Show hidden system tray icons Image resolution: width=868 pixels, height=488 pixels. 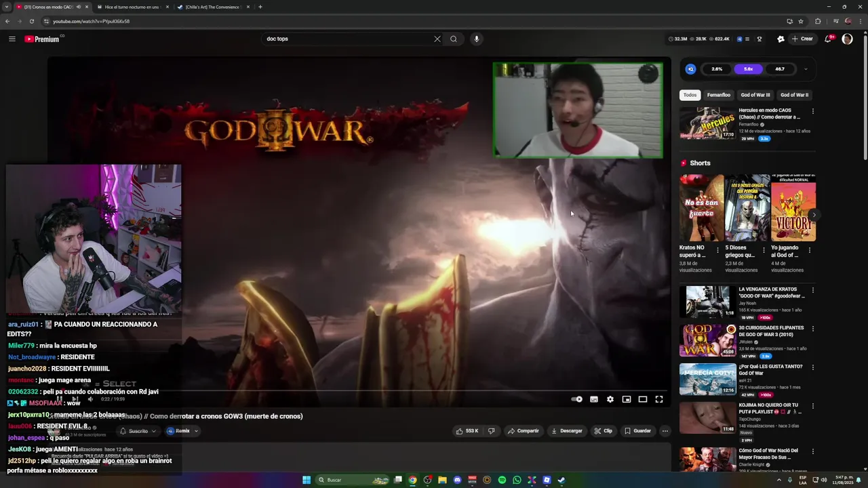pyautogui.click(x=778, y=480)
